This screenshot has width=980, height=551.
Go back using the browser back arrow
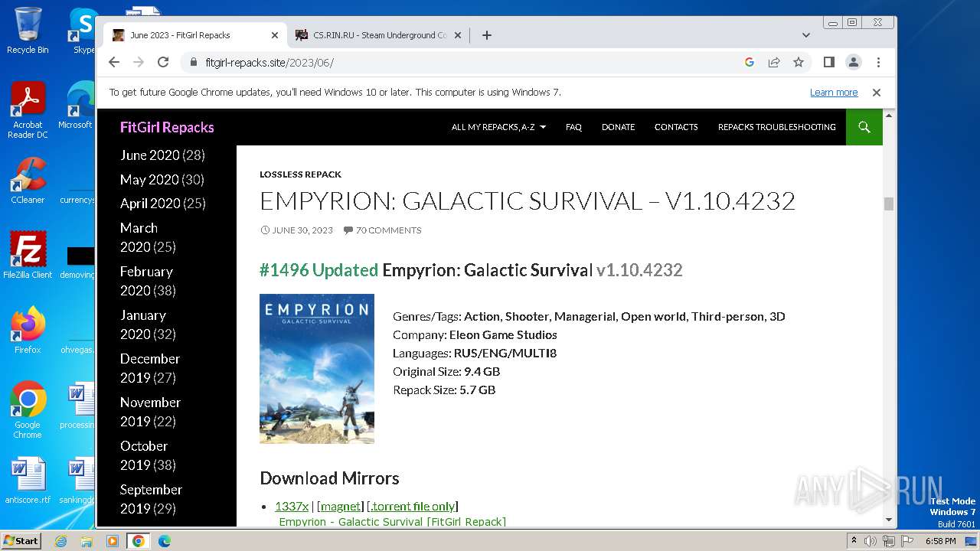click(114, 62)
